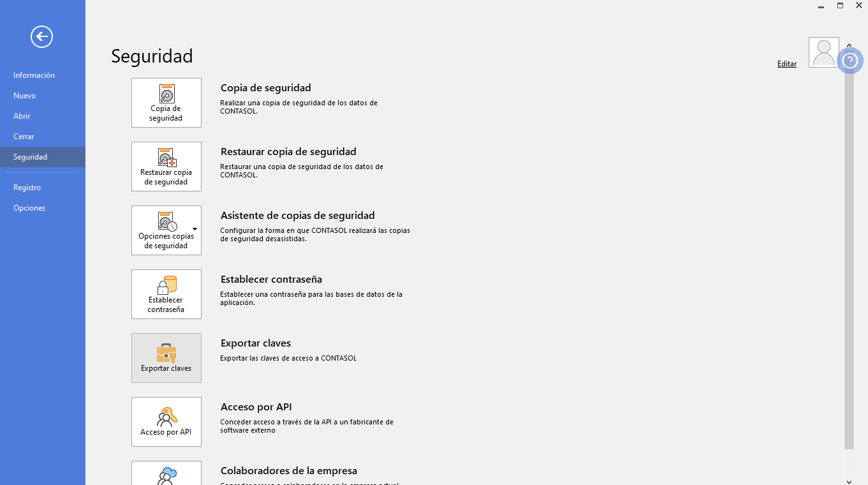Click the Seguridad page title
Viewport: 868px width, 485px height.
[152, 56]
